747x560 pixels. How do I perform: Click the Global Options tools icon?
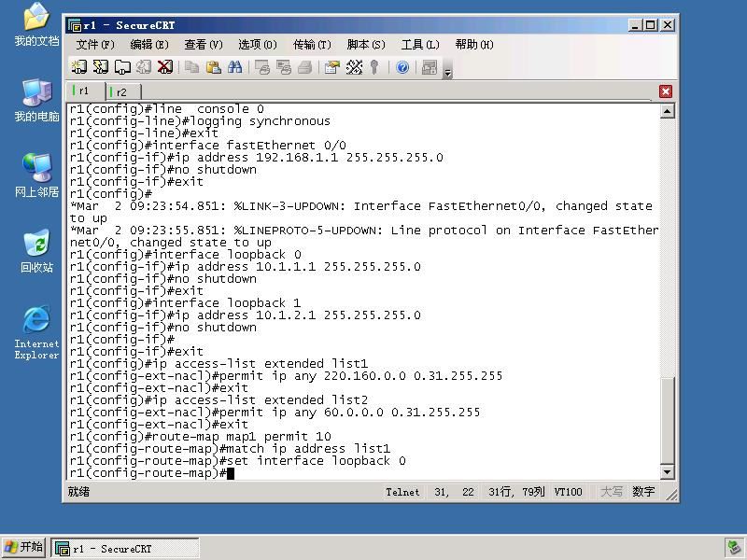click(x=354, y=67)
